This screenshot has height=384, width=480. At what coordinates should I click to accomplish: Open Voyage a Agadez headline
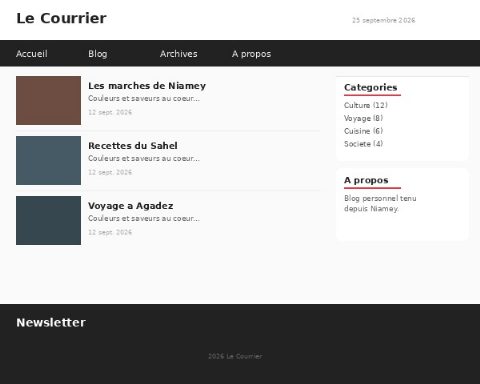click(x=131, y=206)
